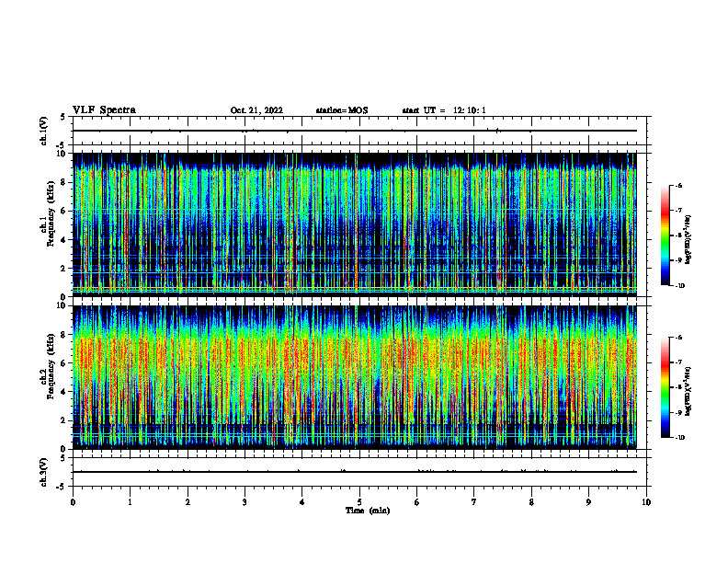Click the ch.2 spectrogram panel
This screenshot has width=728, height=563.
(355, 377)
